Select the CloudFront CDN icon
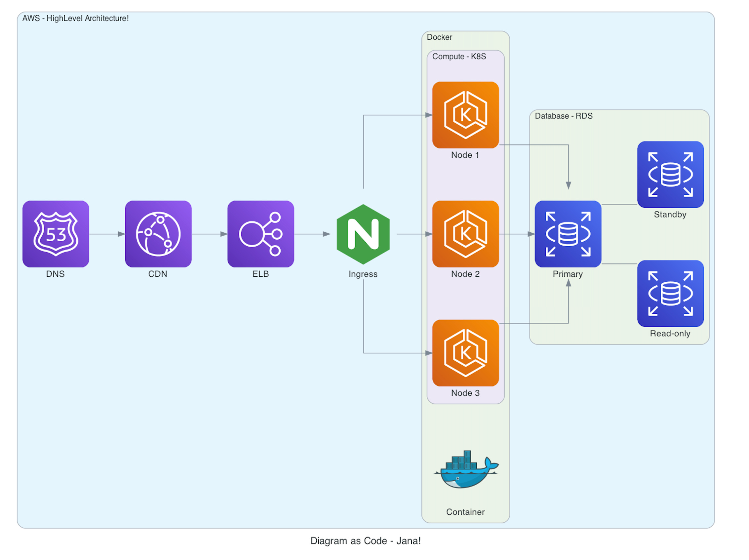 158,234
